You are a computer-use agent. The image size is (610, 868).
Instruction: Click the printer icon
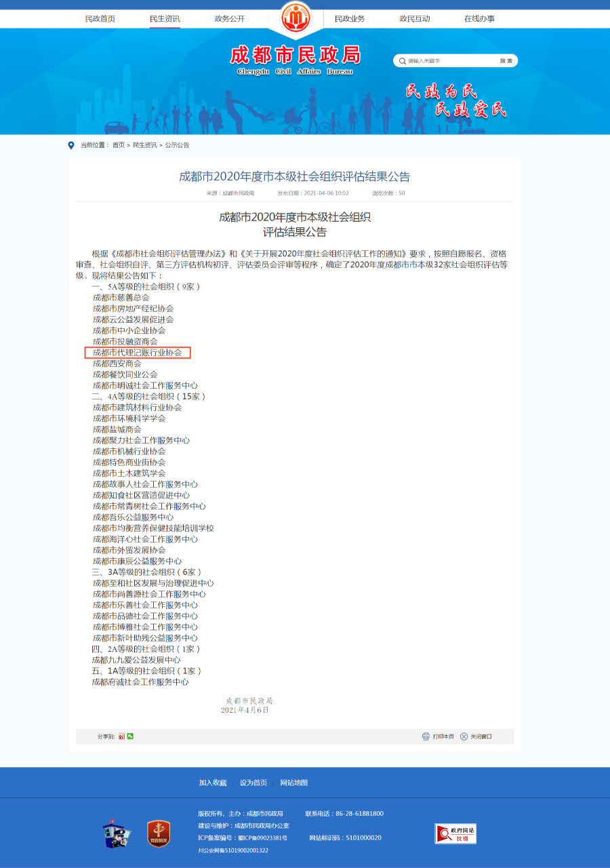[426, 736]
